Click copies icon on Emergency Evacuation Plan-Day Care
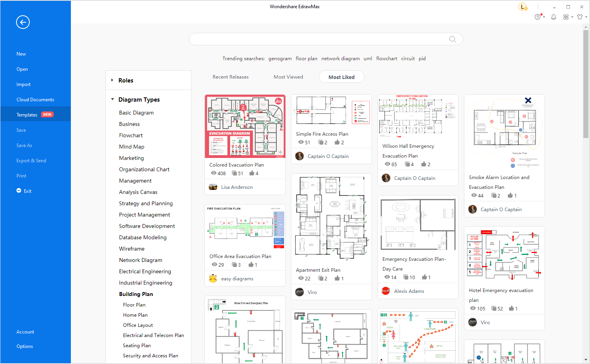Viewport: 590px width, 364px height. pos(406,277)
